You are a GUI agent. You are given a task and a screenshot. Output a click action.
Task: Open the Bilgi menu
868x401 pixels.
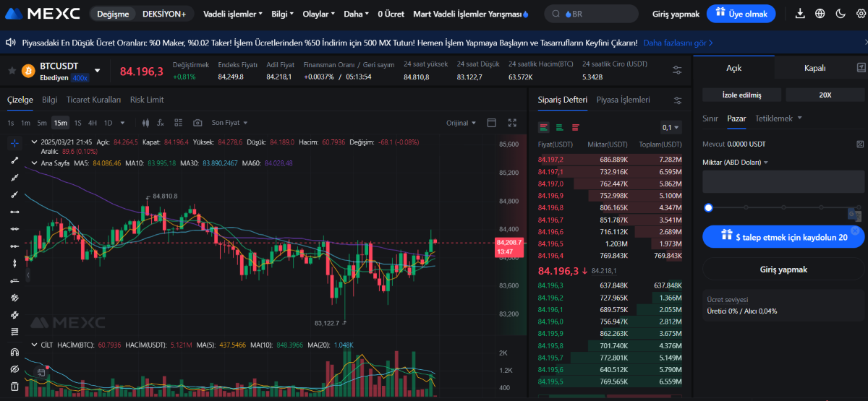coord(282,14)
